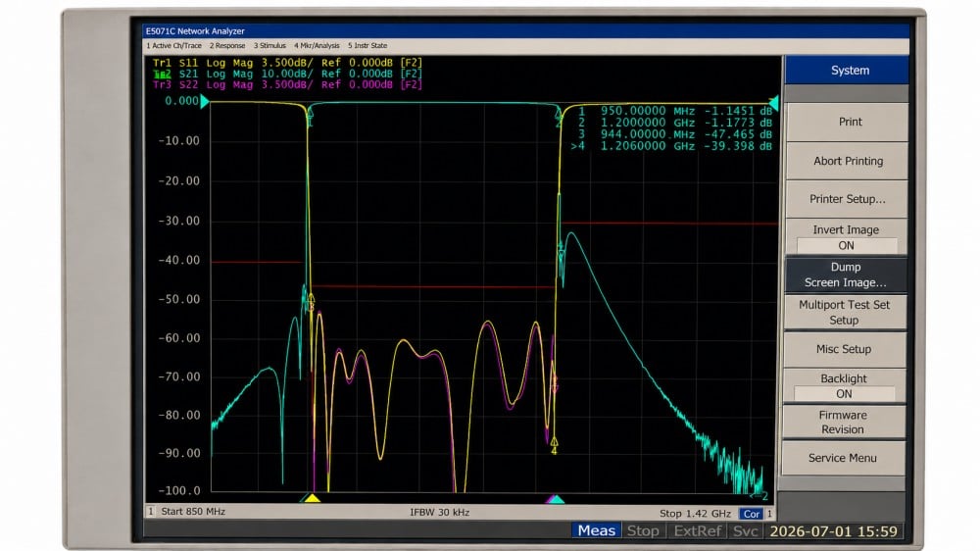Viewport: 980px width, 551px height.
Task: Click the cyan marker triangle on frequency axis
Action: coord(556,498)
